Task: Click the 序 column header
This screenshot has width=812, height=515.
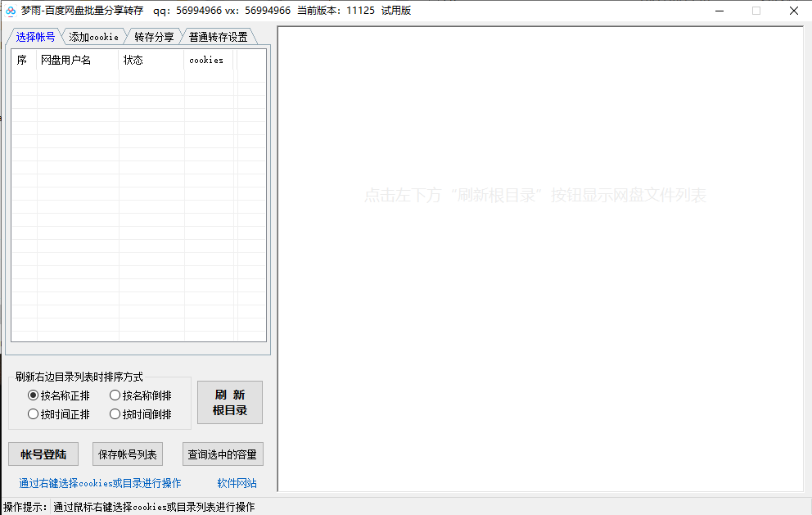Action: point(24,60)
